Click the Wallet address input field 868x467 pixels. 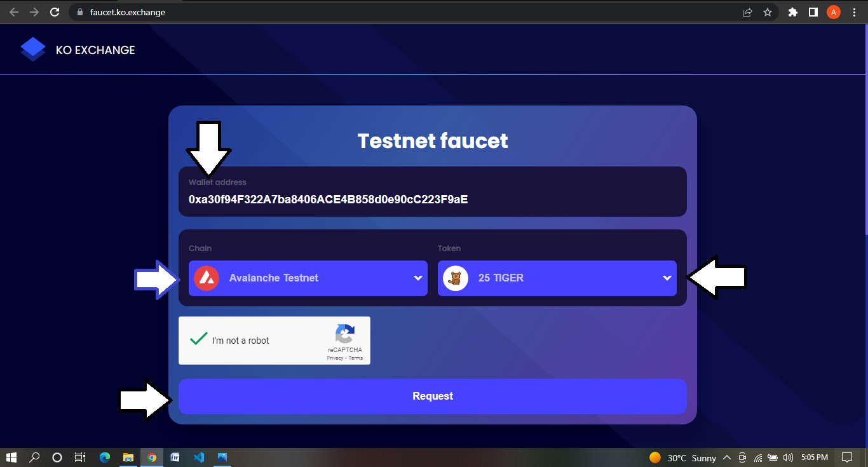pos(432,191)
